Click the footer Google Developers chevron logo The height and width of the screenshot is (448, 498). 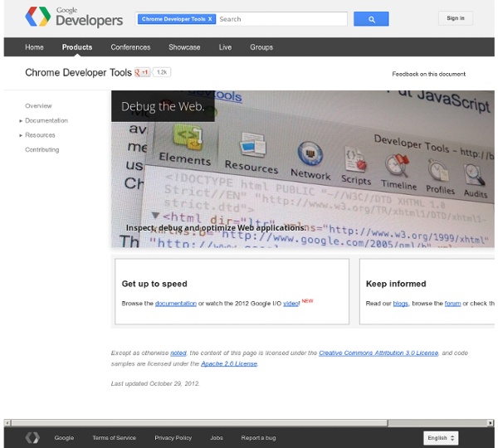(x=32, y=437)
